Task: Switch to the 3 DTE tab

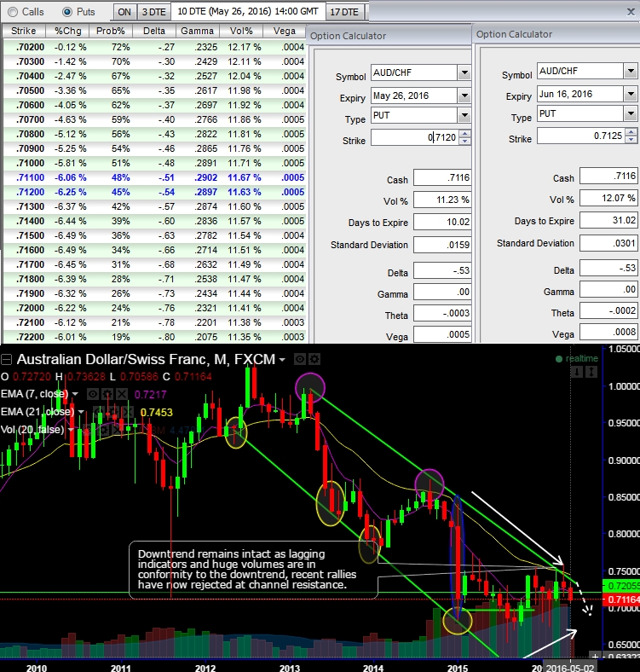Action: [153, 12]
